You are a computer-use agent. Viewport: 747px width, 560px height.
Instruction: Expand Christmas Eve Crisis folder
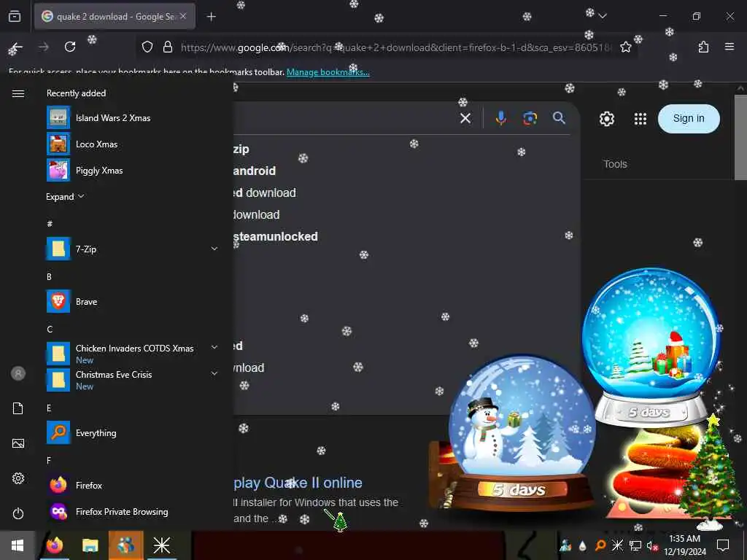(x=132, y=379)
